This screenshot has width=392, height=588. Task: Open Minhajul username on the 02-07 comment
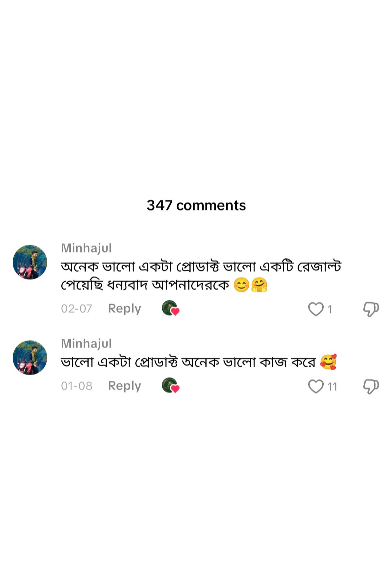tap(86, 248)
